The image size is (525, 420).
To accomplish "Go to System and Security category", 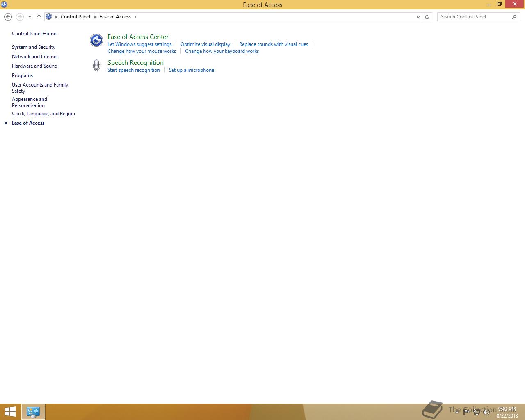I will (34, 47).
